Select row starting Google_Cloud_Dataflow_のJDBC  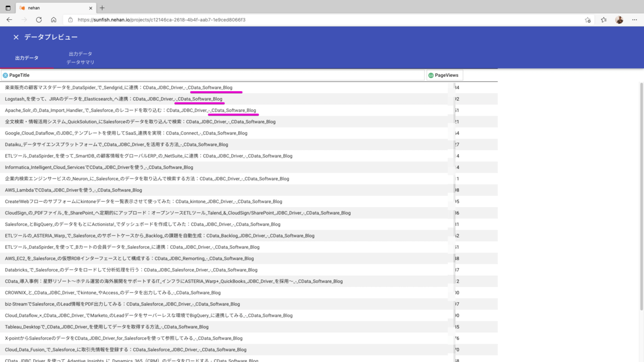click(x=249, y=133)
